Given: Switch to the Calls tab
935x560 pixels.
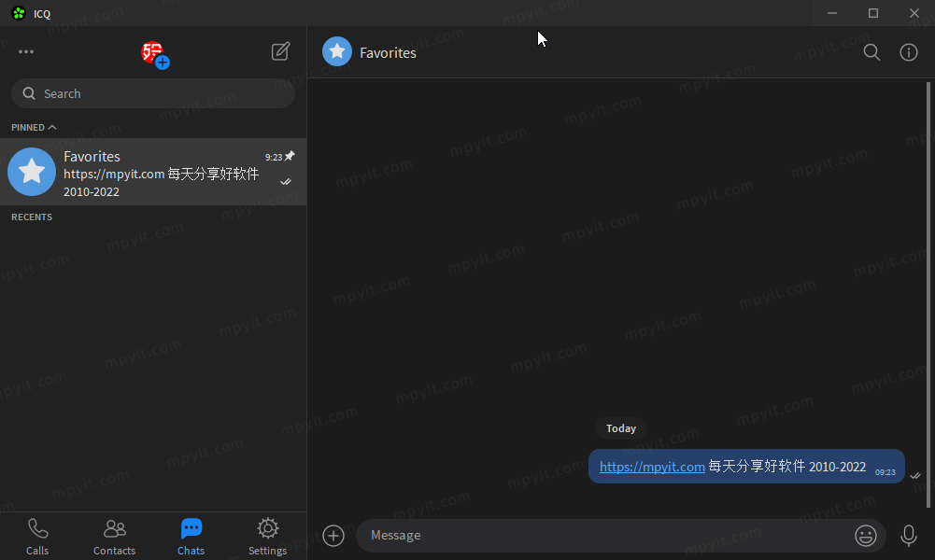Looking at the screenshot, I should 37,537.
